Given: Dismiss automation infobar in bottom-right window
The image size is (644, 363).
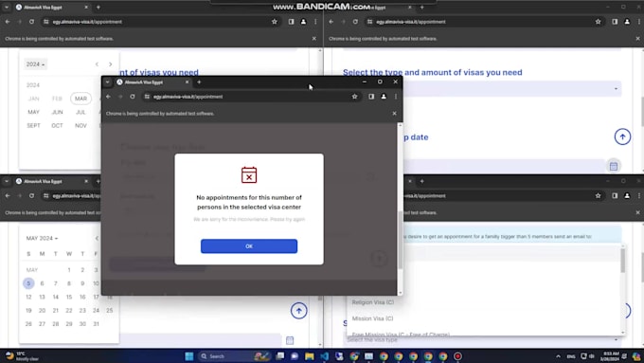Looking at the screenshot, I should 637,213.
